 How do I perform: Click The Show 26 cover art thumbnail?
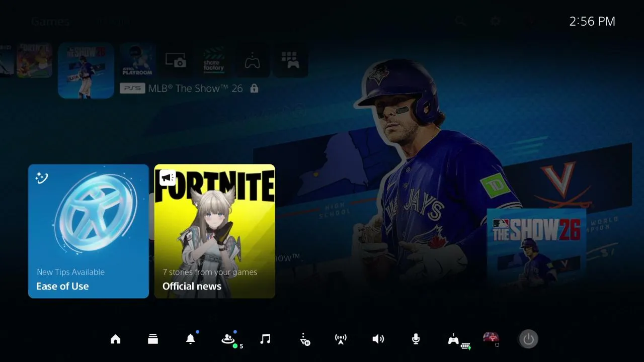click(536, 249)
